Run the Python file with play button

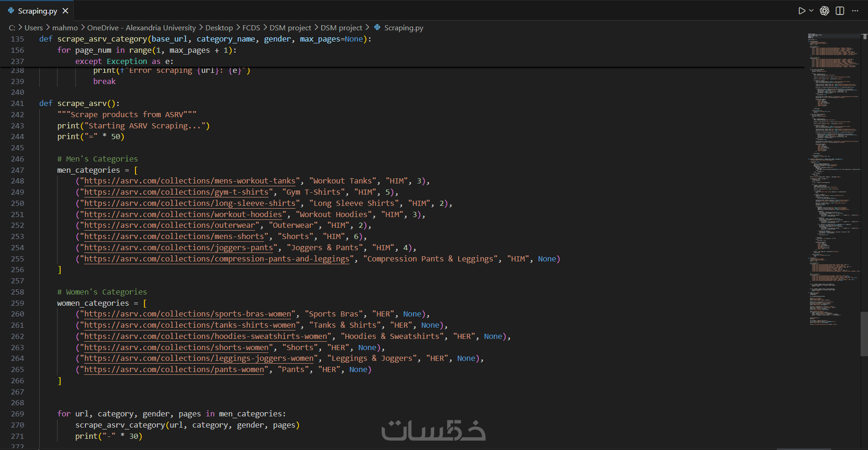pyautogui.click(x=802, y=11)
